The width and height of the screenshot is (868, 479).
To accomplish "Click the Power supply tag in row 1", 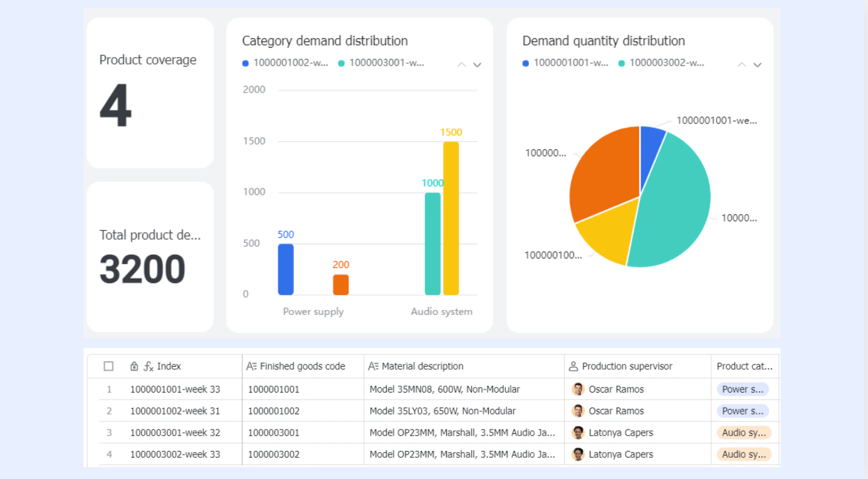I will point(743,389).
